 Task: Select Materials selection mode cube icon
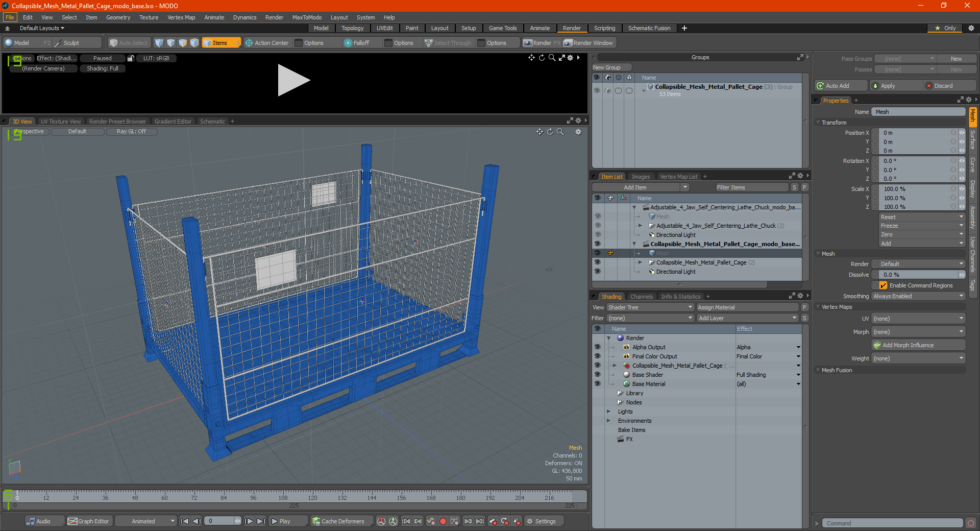[194, 43]
